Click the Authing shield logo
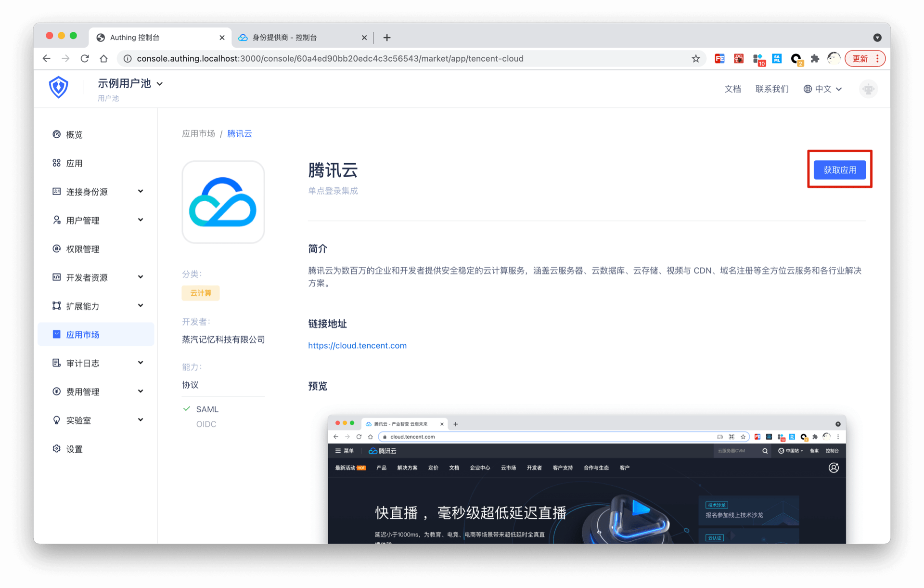924x588 pixels. (58, 87)
